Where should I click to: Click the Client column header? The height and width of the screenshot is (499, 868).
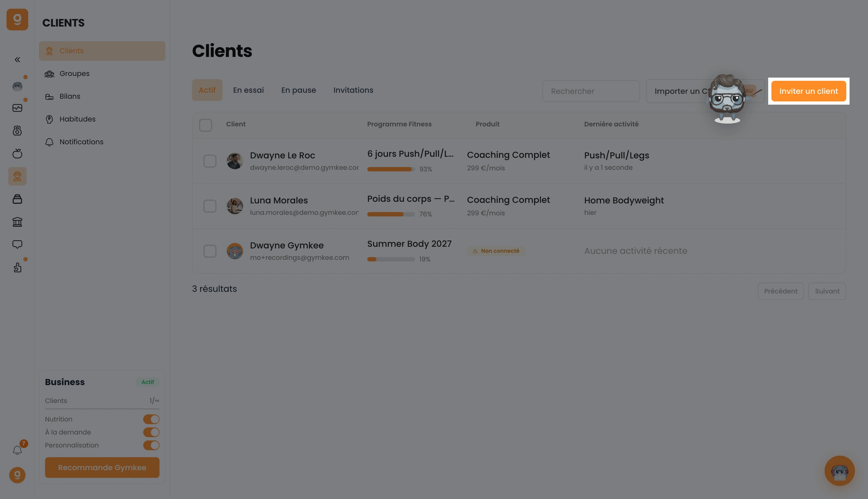coord(236,124)
